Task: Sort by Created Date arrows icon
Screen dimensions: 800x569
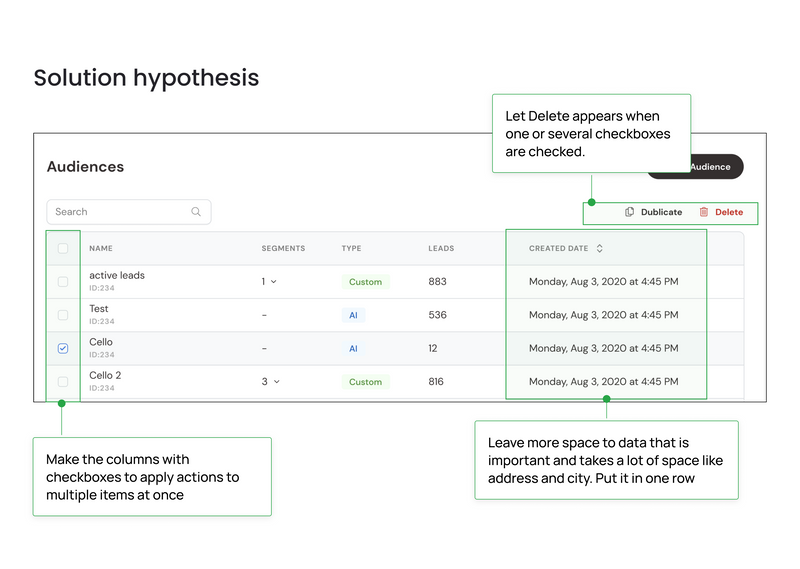Action: coord(599,249)
